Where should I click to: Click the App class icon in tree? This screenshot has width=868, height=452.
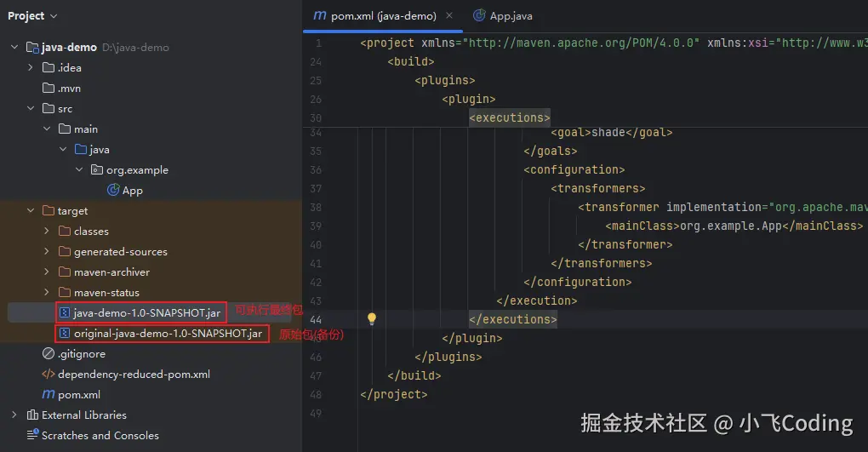[113, 190]
